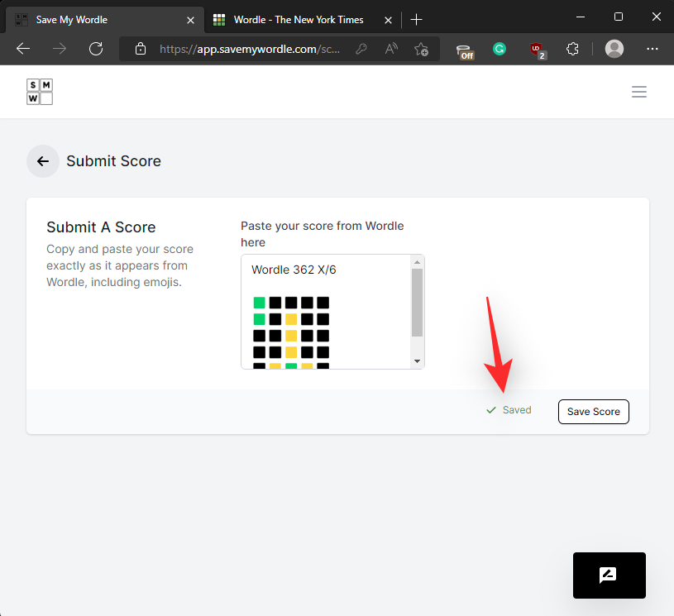The width and height of the screenshot is (674, 616).
Task: Open the browser profile avatar
Action: click(x=614, y=49)
